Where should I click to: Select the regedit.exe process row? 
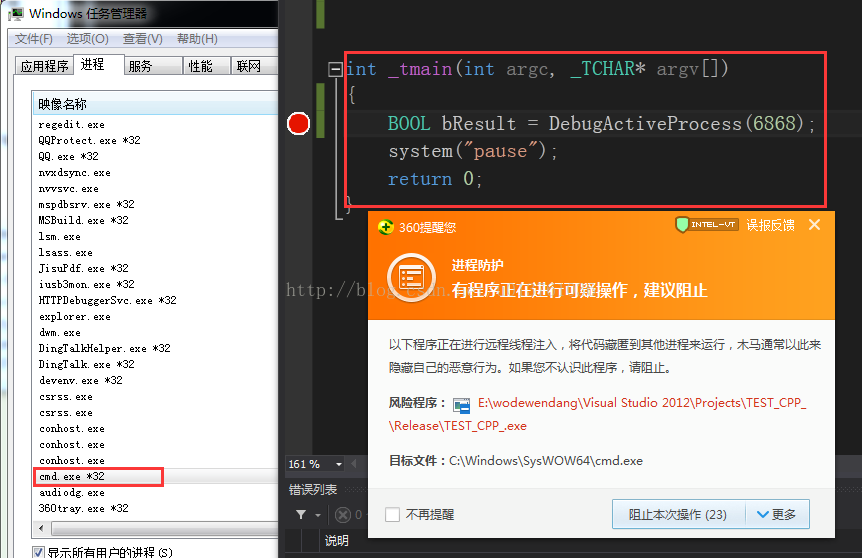155,125
